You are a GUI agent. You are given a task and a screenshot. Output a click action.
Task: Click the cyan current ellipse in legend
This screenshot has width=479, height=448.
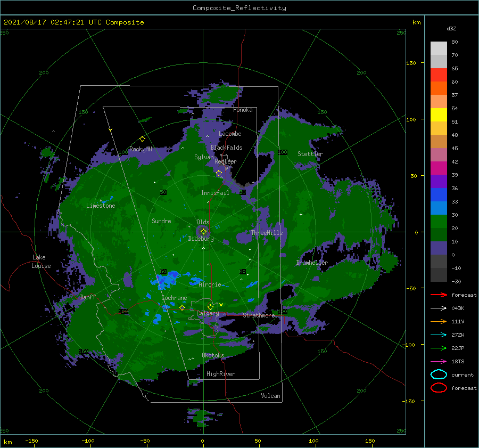pyautogui.click(x=439, y=374)
